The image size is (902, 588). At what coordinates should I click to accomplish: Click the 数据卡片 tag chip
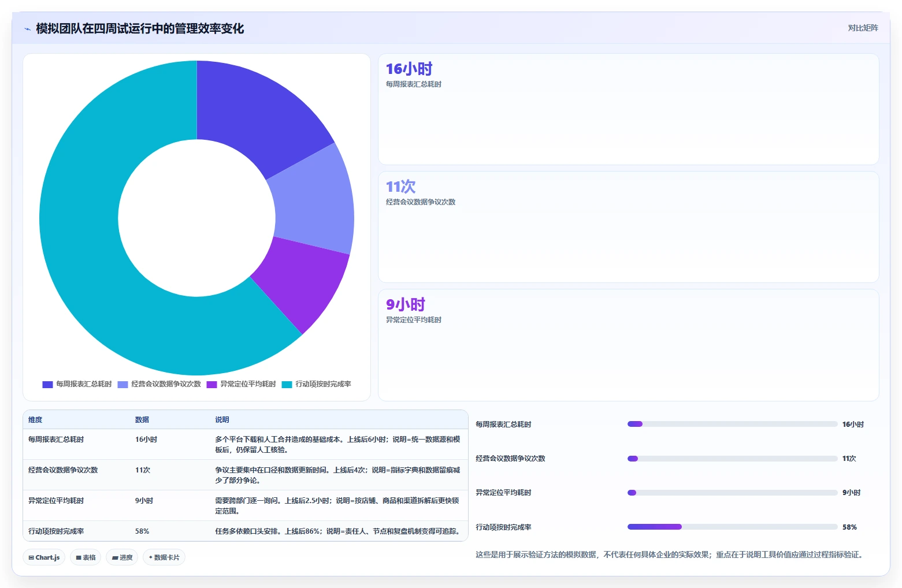[x=164, y=557]
